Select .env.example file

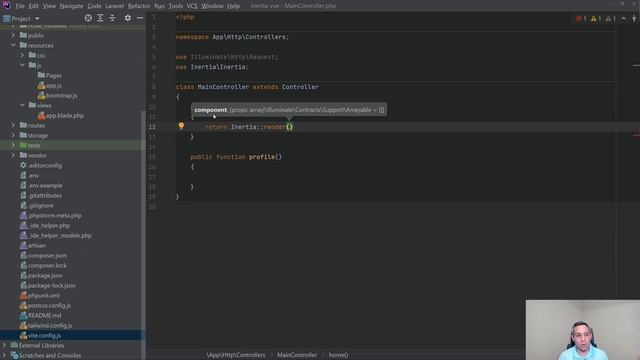click(45, 185)
